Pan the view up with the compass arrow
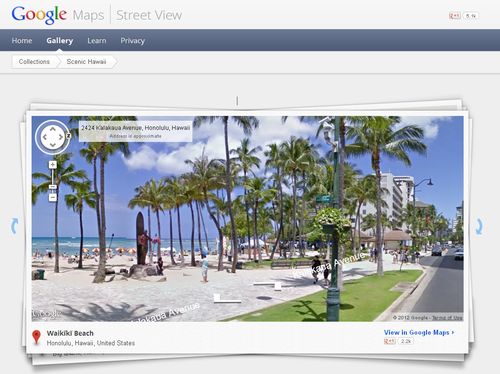The width and height of the screenshot is (500, 374). [x=53, y=129]
